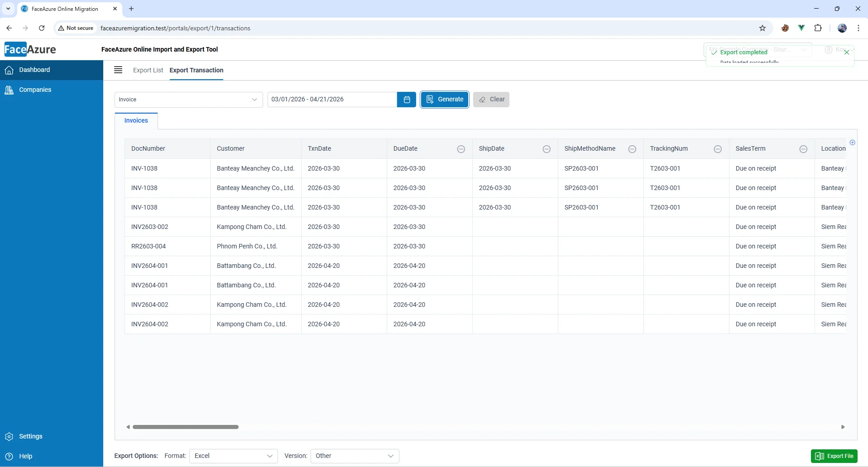The height and width of the screenshot is (467, 868).
Task: Select the Export Transaction tab
Action: 197,70
